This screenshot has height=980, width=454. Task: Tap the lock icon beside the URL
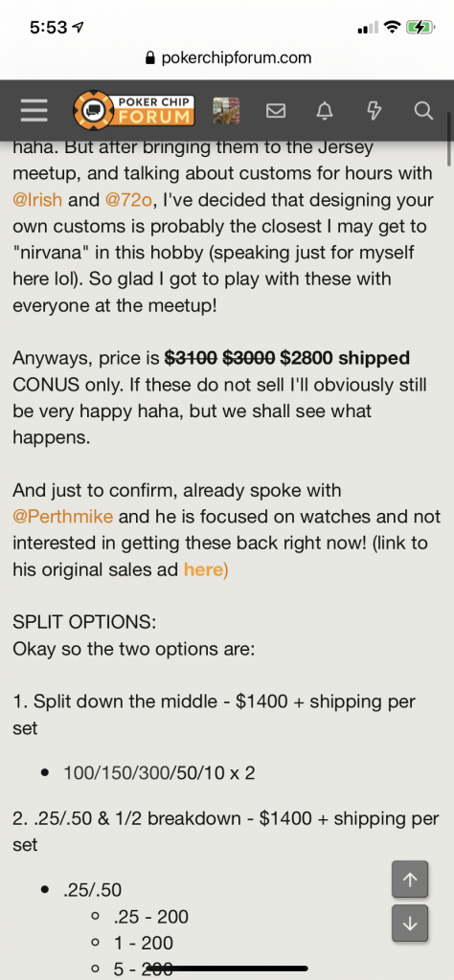(149, 58)
